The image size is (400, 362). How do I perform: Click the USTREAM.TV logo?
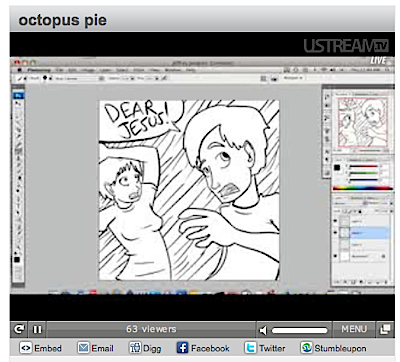click(x=346, y=46)
